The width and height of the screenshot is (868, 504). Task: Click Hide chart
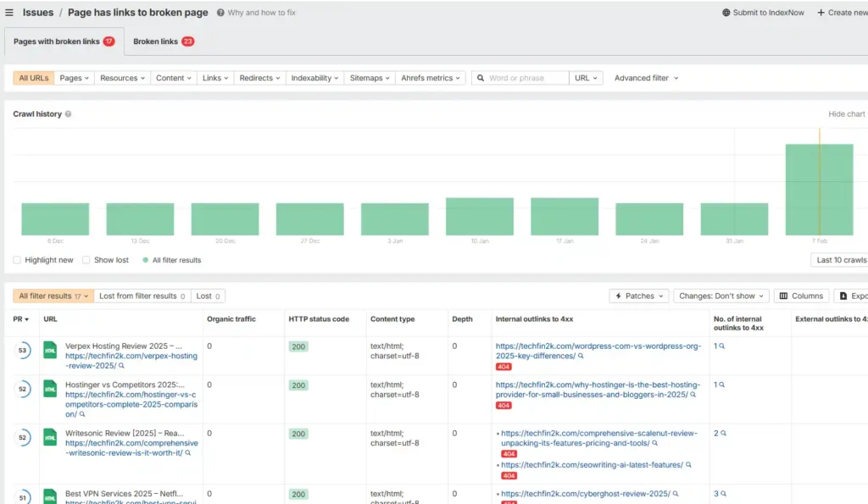point(847,114)
